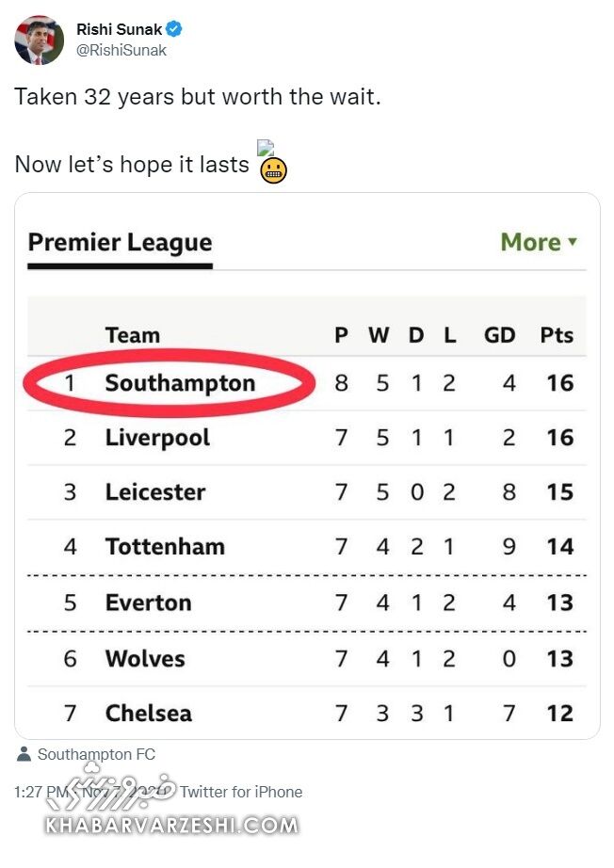Select the Liverpool team name
614x868 pixels.
pyautogui.click(x=157, y=438)
